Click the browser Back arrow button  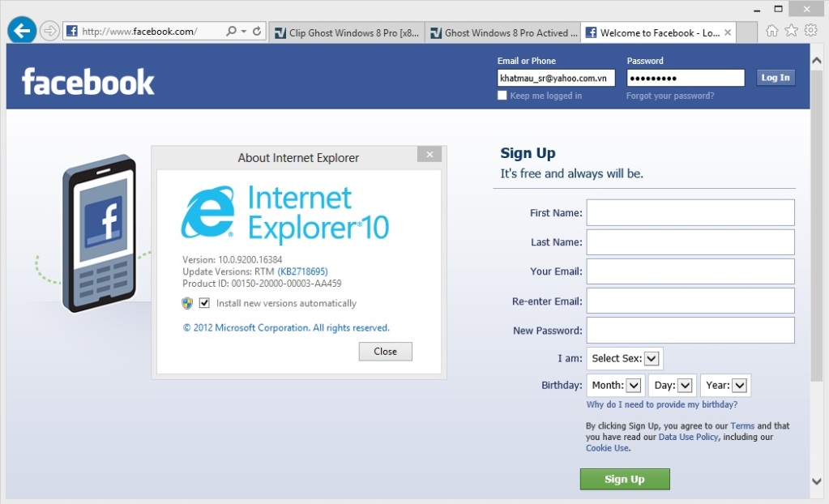22,31
